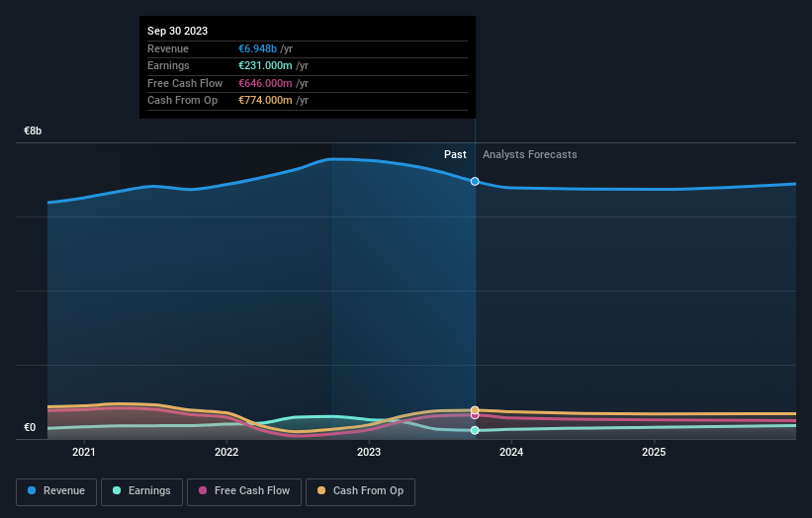Screen dimensions: 812x518
Task: Click the 2021 x-axis label
Action: click(x=84, y=452)
